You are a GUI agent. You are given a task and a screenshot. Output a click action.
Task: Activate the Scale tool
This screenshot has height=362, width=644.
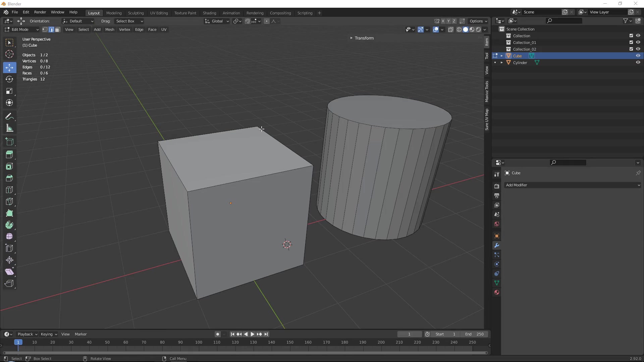point(9,91)
